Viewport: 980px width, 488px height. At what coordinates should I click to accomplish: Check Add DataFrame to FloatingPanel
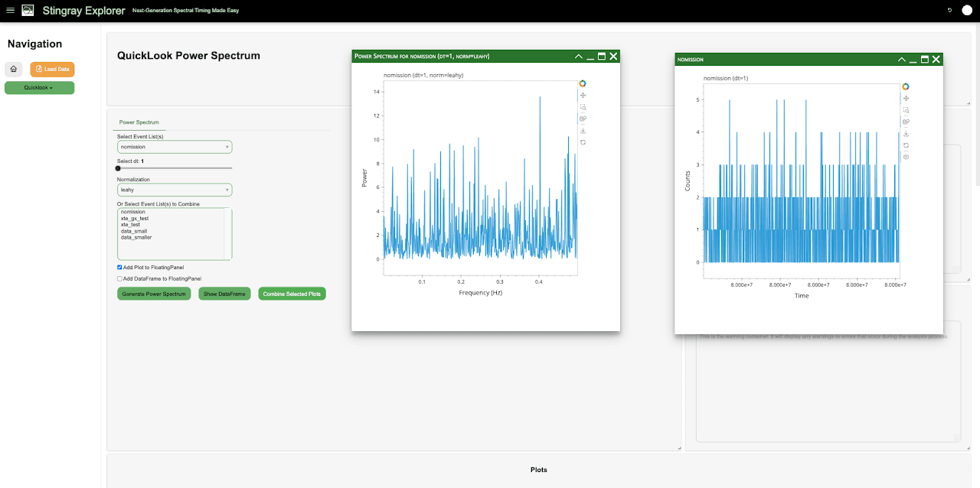pyautogui.click(x=119, y=279)
